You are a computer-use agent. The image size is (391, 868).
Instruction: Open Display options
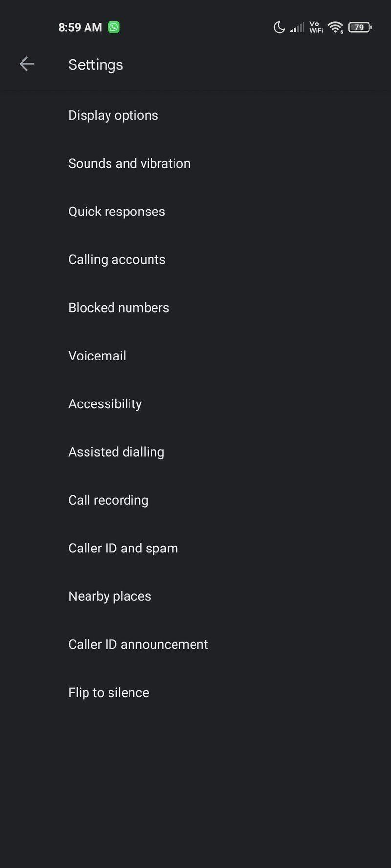(x=113, y=115)
